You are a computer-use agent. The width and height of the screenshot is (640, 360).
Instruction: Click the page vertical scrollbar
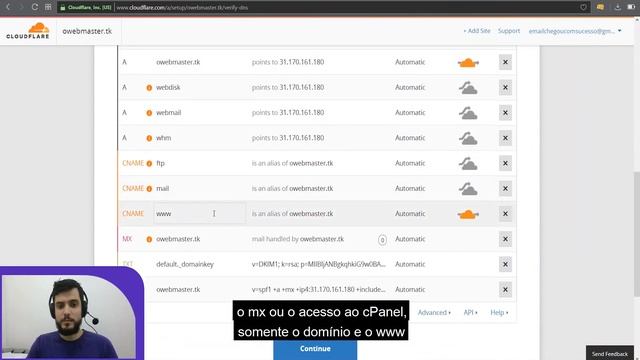click(x=636, y=235)
